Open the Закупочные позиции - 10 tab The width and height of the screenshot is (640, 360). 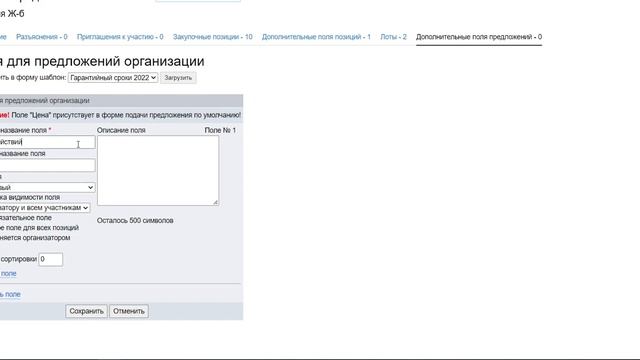click(212, 37)
